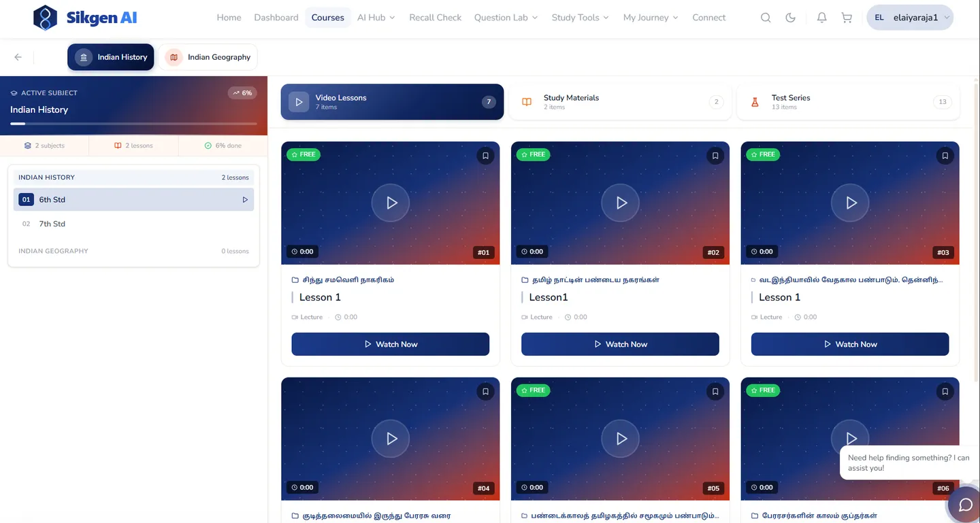Bookmark video lesson #01
The image size is (980, 523).
pyautogui.click(x=485, y=156)
